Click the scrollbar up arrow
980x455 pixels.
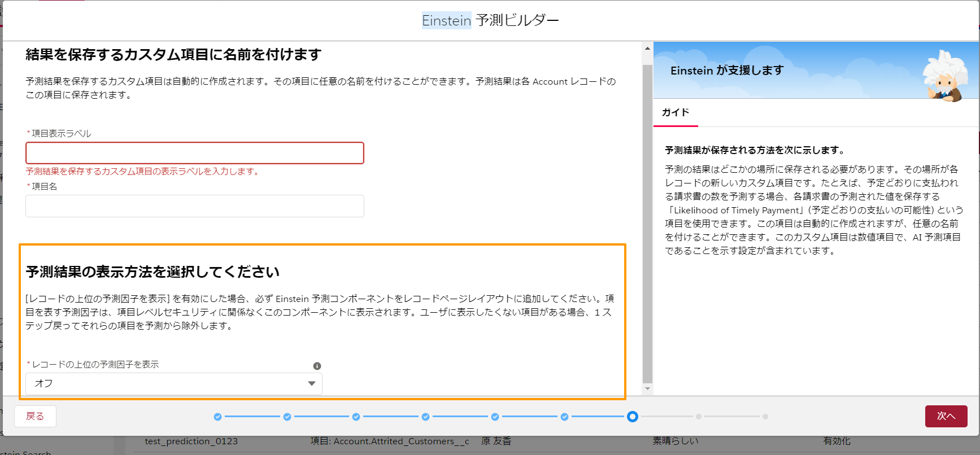[647, 49]
